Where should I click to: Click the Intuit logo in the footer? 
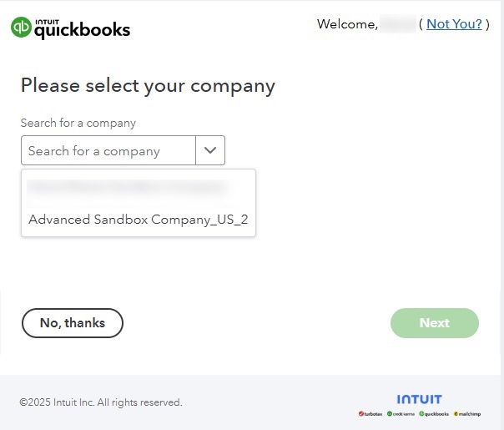420,399
